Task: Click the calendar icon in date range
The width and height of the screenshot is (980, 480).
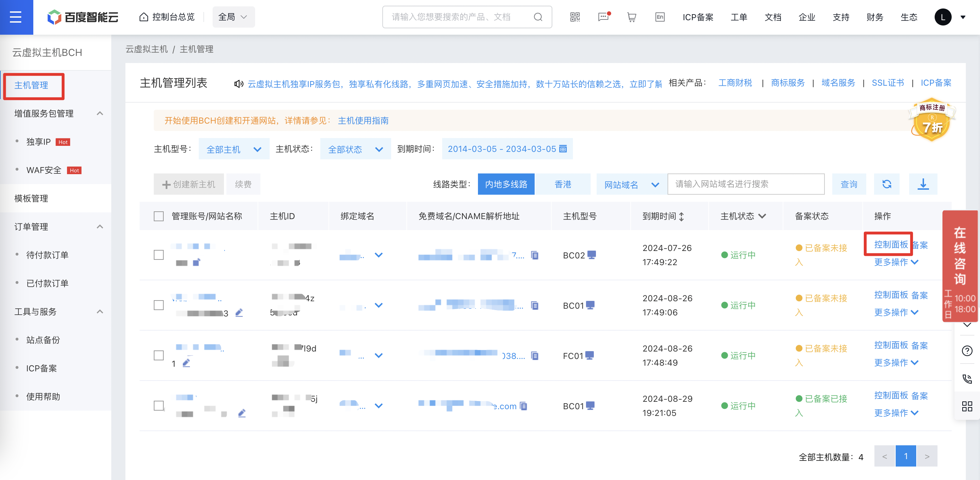Action: pyautogui.click(x=563, y=149)
